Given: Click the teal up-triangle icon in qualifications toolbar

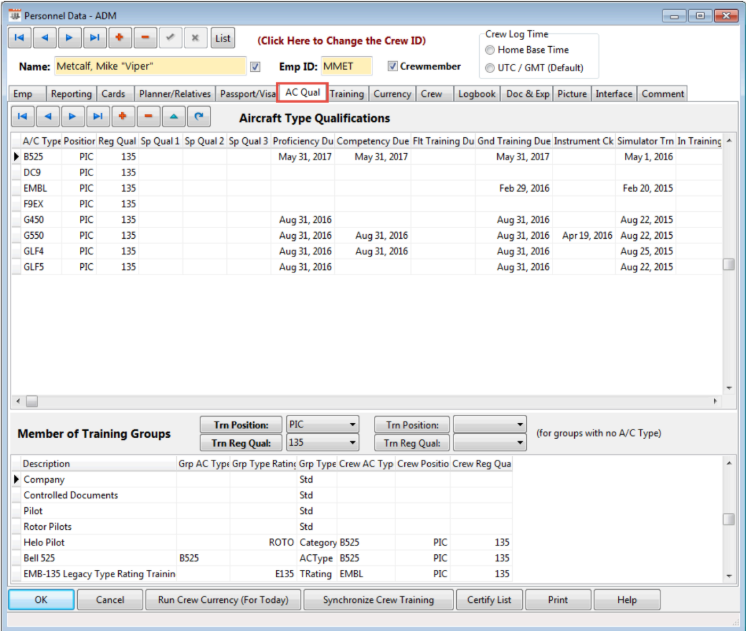Looking at the screenshot, I should [x=175, y=116].
